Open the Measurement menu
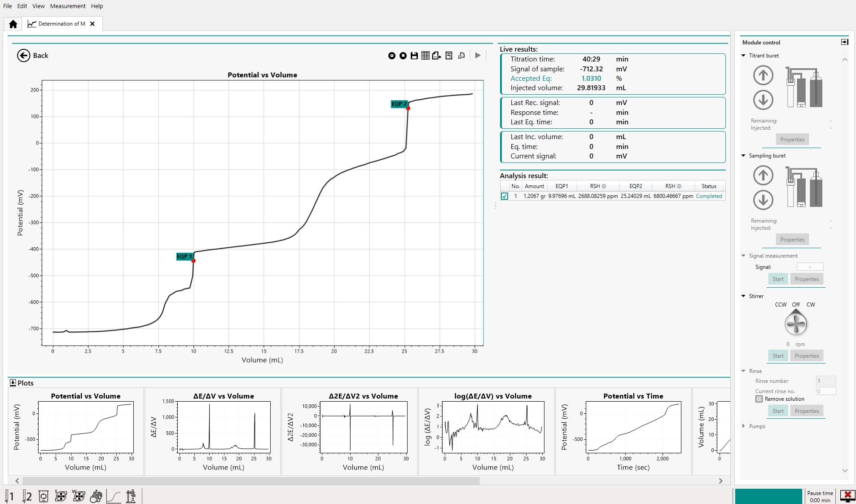 (x=67, y=6)
